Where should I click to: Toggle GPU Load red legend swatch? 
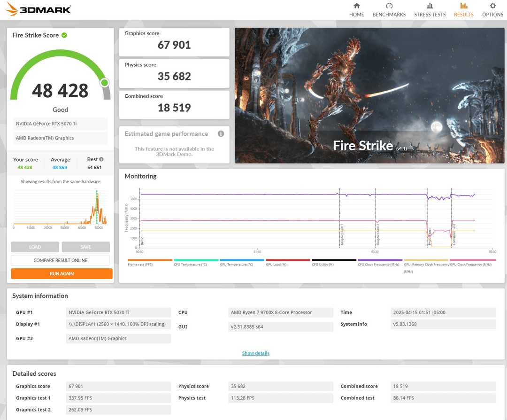(288, 260)
